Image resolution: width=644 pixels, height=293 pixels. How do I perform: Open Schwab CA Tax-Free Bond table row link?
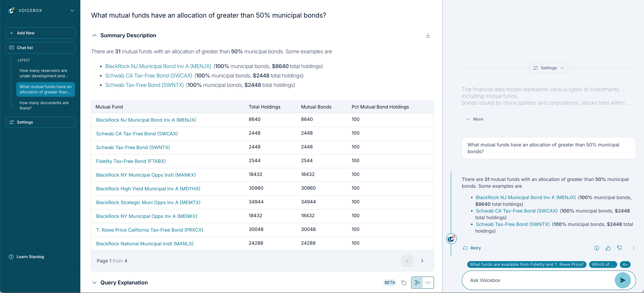137,134
